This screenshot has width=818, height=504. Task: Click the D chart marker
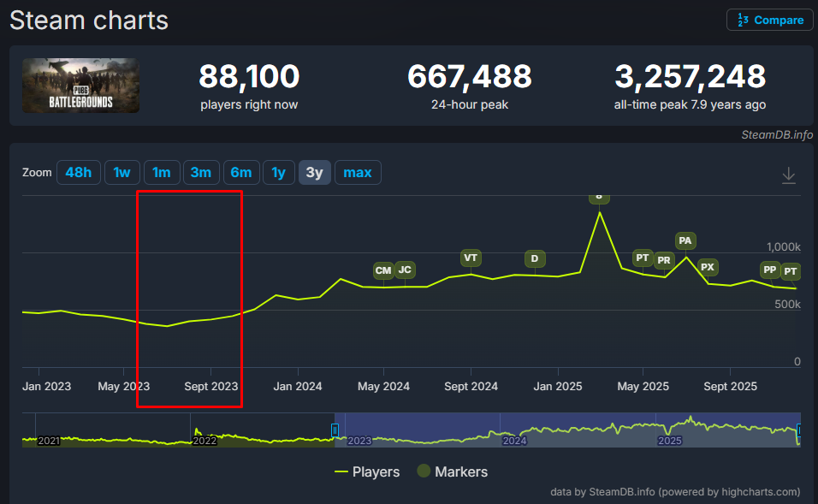point(535,258)
